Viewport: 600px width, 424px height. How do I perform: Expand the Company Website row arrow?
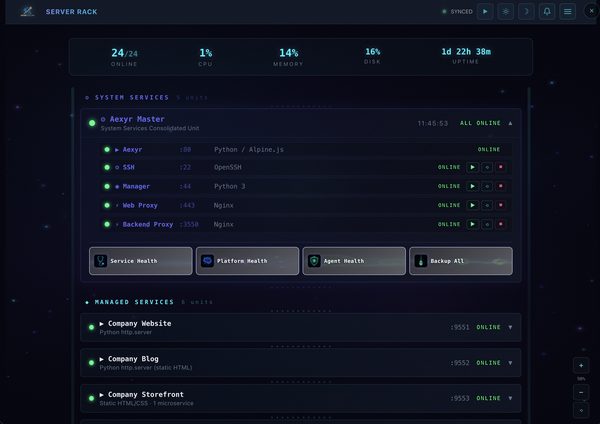(x=510, y=327)
